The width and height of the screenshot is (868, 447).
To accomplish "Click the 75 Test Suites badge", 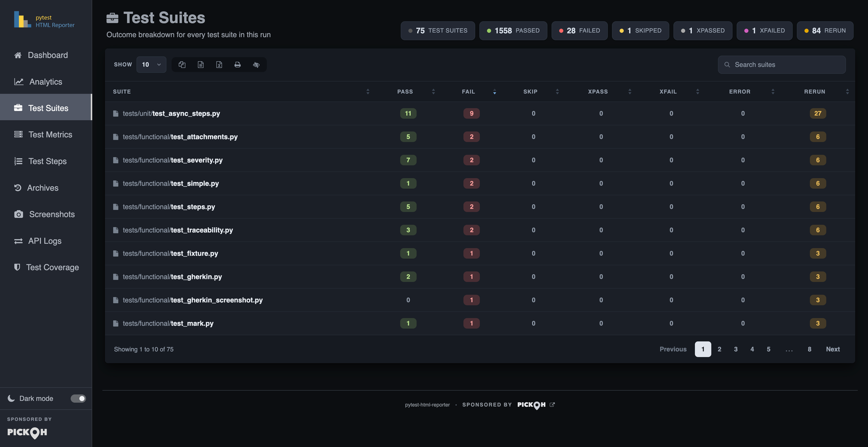I will (438, 30).
